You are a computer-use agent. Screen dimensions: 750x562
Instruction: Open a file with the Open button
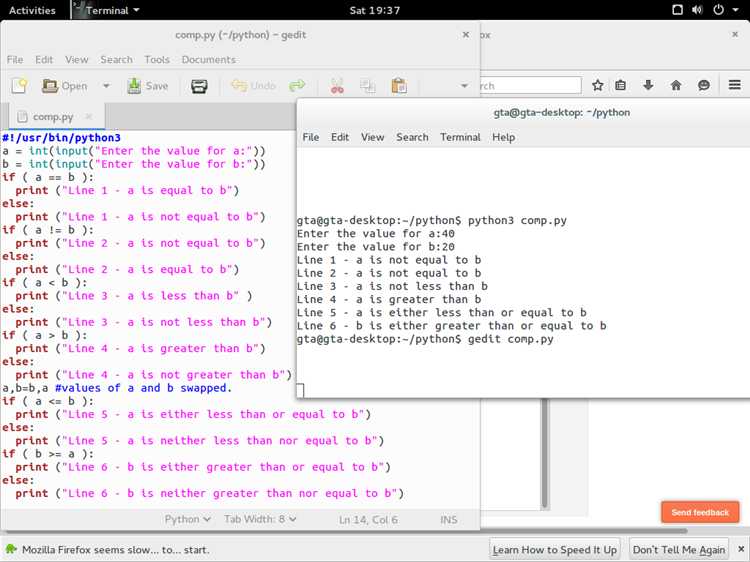tap(65, 86)
